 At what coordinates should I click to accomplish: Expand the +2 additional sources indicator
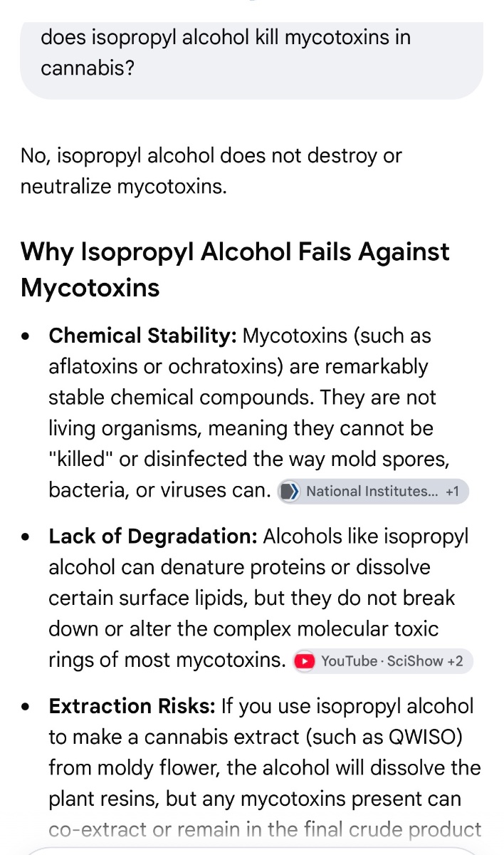click(x=455, y=661)
